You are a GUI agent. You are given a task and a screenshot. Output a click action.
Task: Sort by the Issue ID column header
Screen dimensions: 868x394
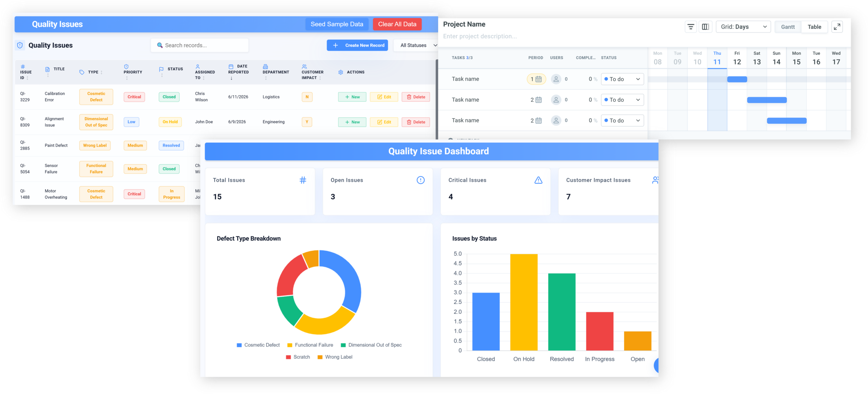pos(25,72)
